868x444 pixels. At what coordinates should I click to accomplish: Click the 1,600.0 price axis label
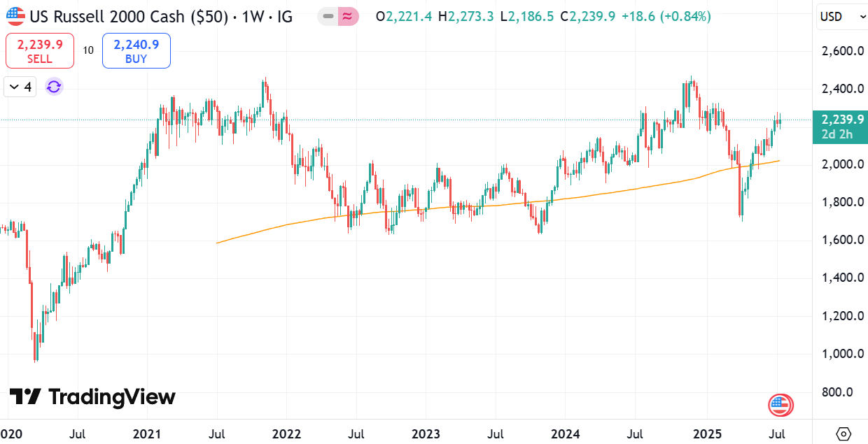[842, 240]
